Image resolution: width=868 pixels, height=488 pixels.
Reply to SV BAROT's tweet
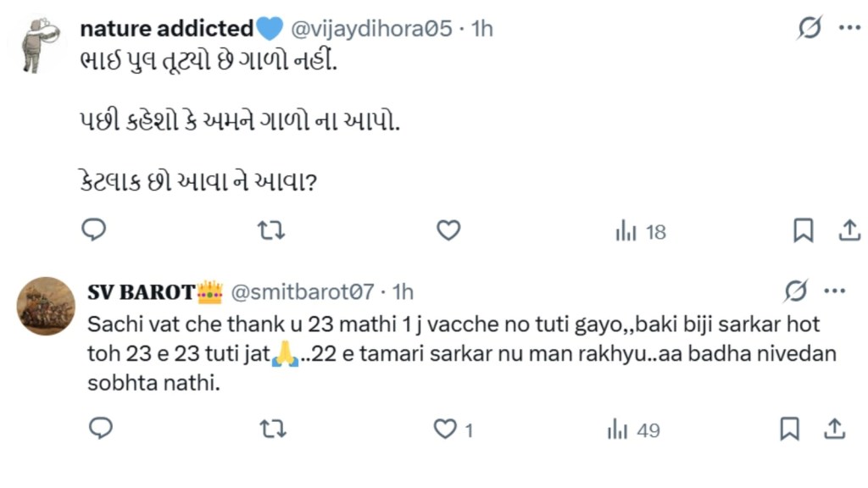tap(101, 430)
